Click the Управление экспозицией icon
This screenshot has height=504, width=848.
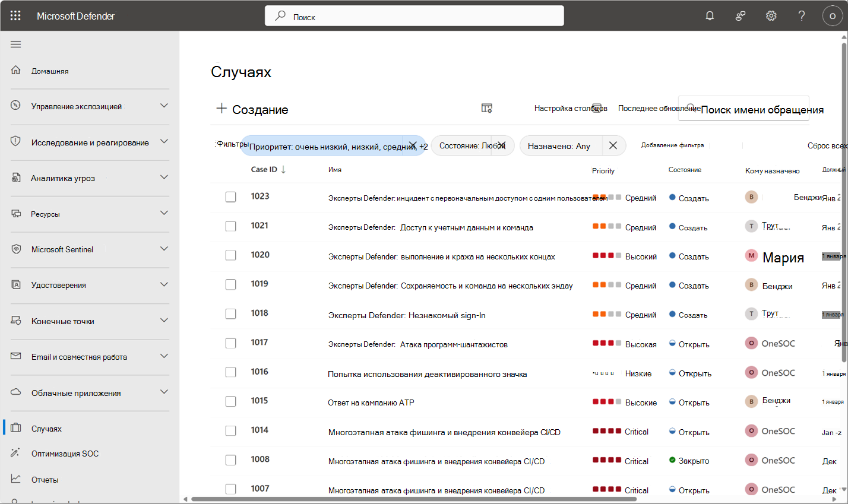tap(16, 106)
